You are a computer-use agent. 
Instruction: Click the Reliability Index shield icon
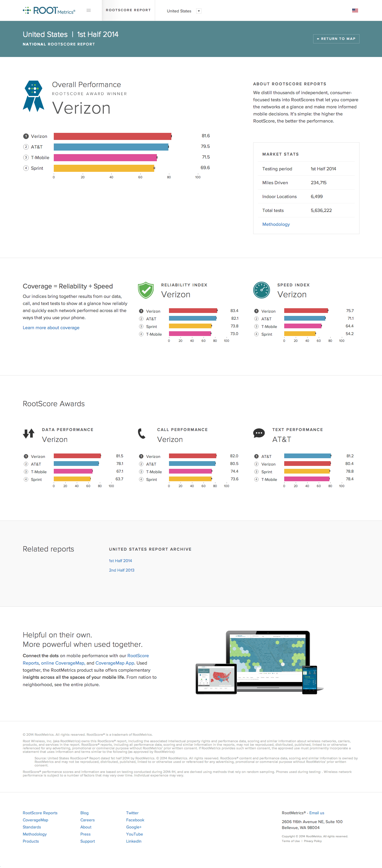pyautogui.click(x=146, y=290)
